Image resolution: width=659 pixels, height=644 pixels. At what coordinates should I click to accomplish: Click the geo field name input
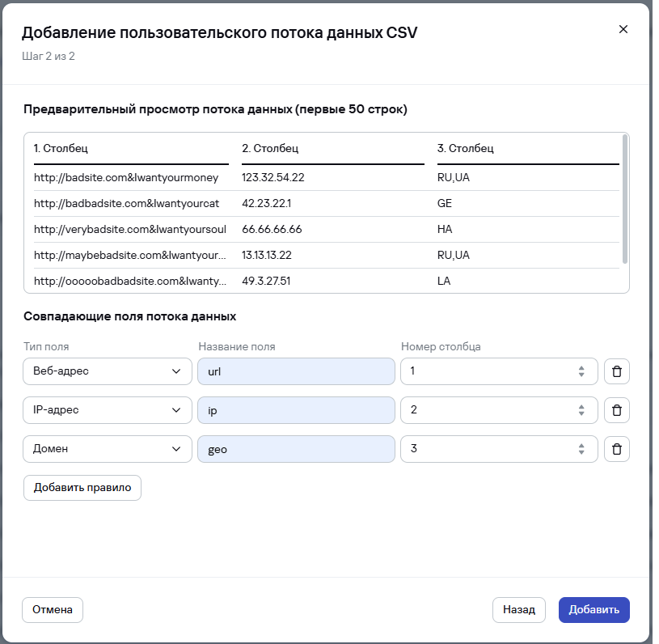click(296, 449)
